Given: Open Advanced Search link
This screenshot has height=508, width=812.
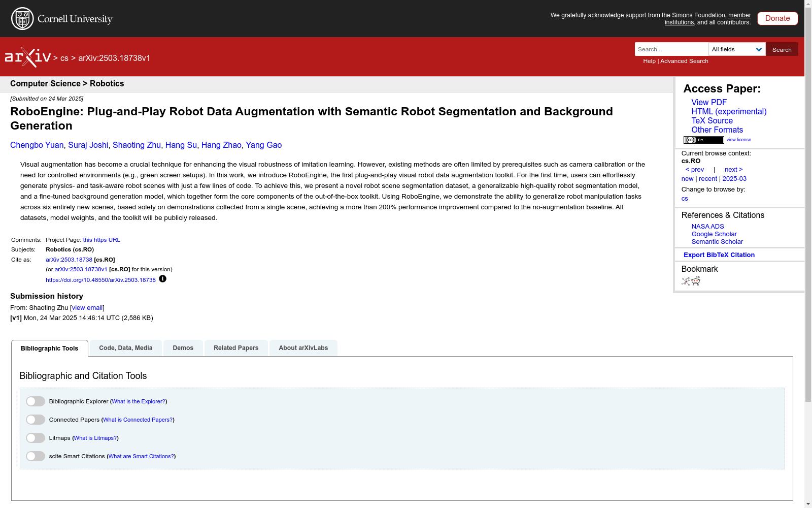Looking at the screenshot, I should pyautogui.click(x=684, y=61).
